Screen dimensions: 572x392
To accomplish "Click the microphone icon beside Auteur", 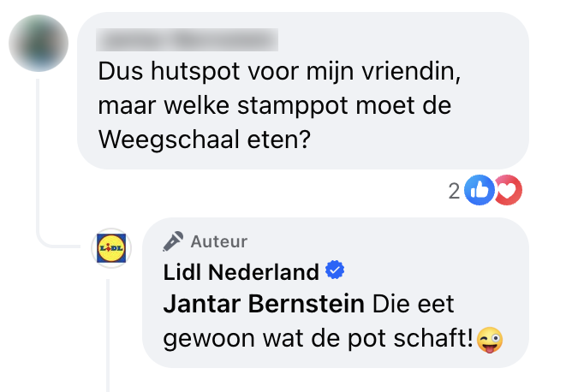I will click(174, 241).
